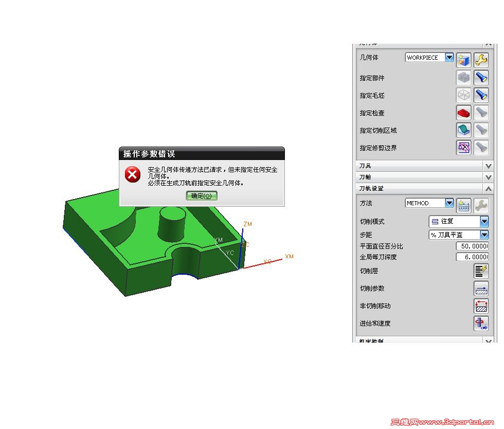Click the 指定毛坯 label

[x=372, y=96]
